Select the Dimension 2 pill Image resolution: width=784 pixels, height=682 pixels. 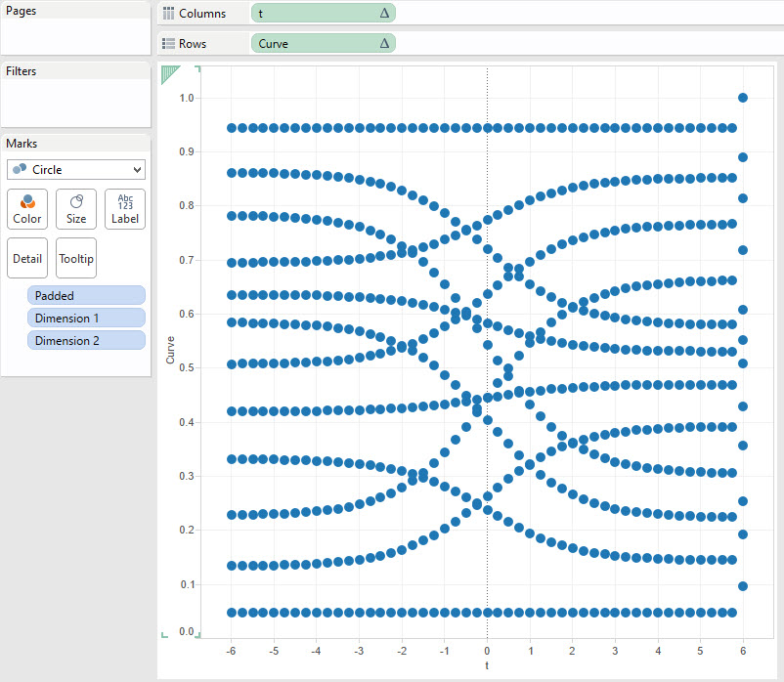pos(86,340)
